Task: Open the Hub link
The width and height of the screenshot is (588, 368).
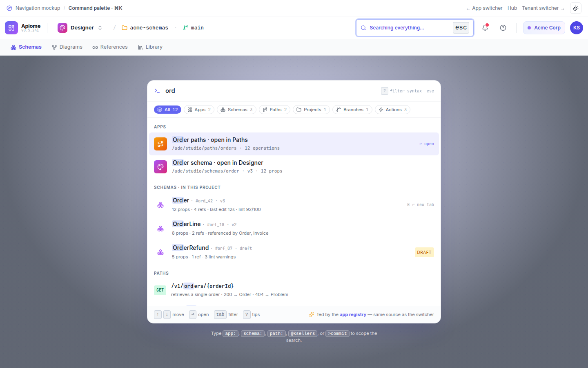Action: click(x=512, y=8)
